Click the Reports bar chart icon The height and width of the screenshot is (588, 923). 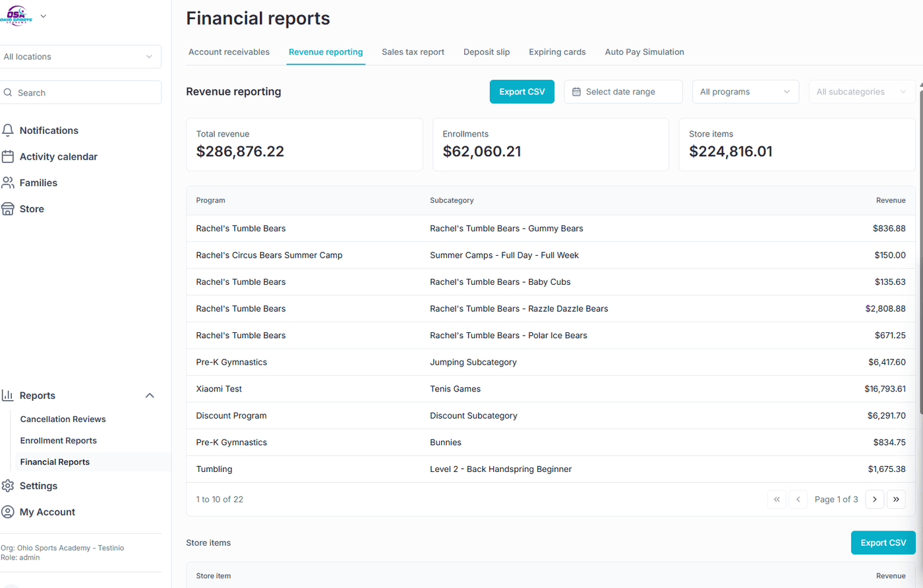(x=8, y=396)
